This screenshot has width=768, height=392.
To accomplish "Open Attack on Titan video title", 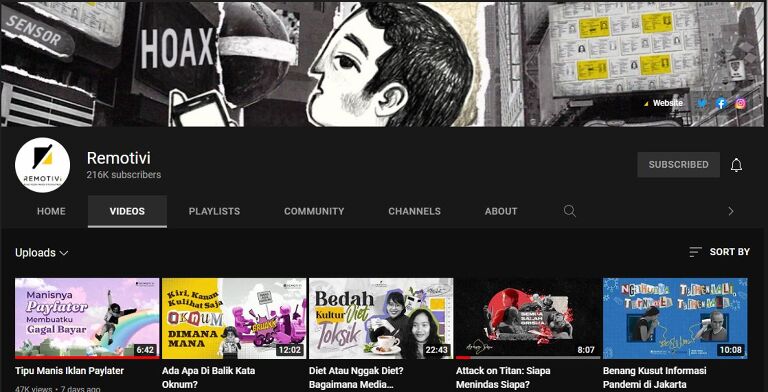I will 503,377.
